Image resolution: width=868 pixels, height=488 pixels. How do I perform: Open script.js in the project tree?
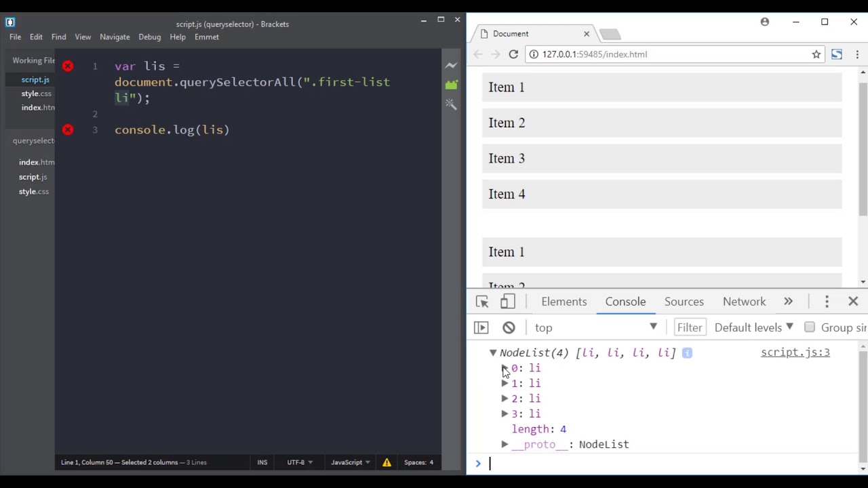pyautogui.click(x=33, y=177)
